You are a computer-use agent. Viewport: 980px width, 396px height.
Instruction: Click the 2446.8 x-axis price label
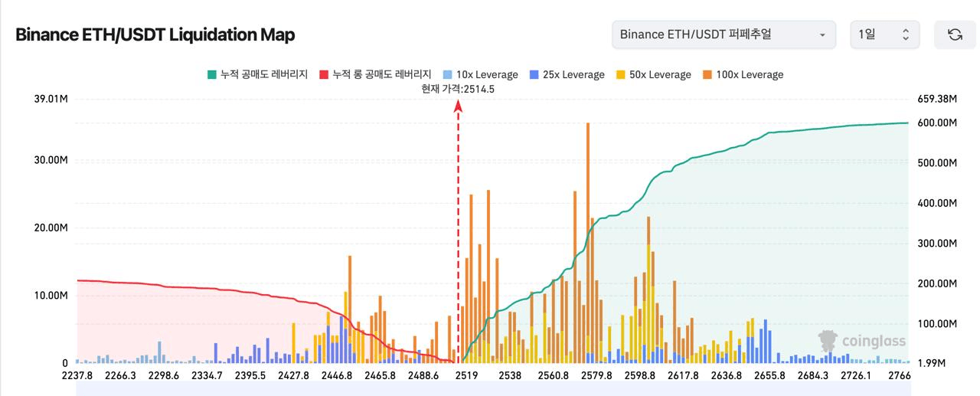point(337,375)
